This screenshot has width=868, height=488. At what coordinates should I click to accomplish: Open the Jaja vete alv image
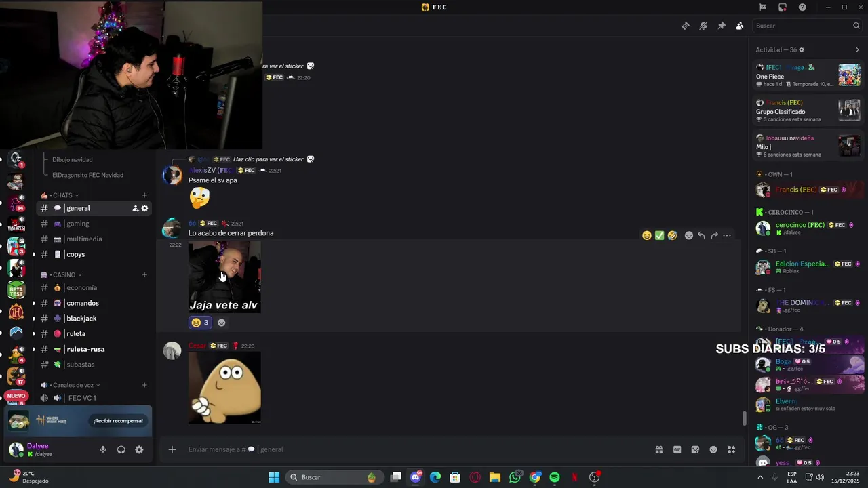click(224, 277)
